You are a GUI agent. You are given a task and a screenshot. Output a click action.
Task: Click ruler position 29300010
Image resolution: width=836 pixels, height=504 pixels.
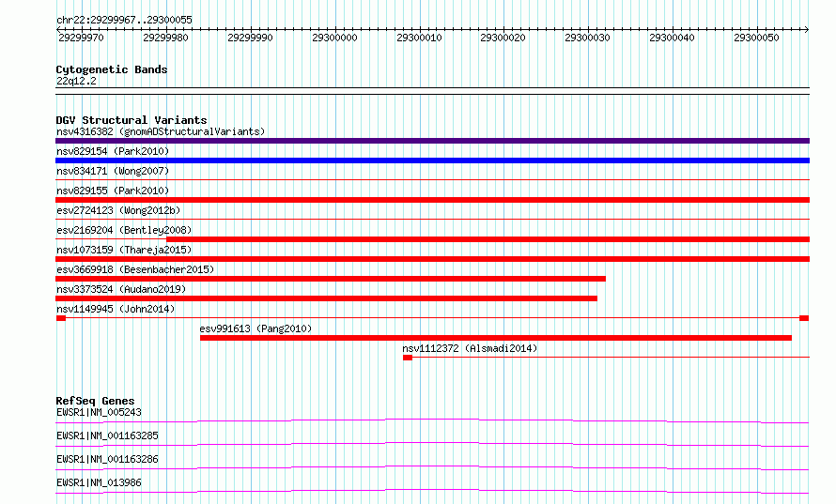click(419, 38)
